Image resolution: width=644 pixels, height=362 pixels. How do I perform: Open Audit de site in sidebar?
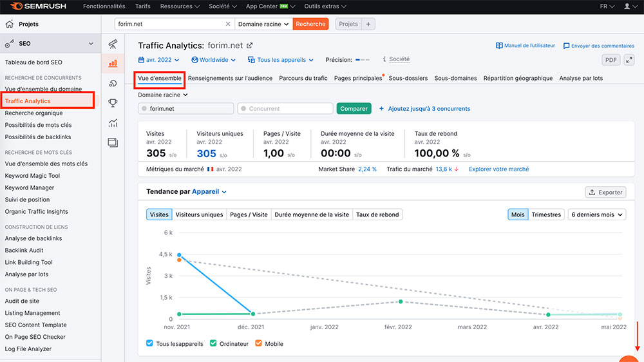tap(22, 301)
